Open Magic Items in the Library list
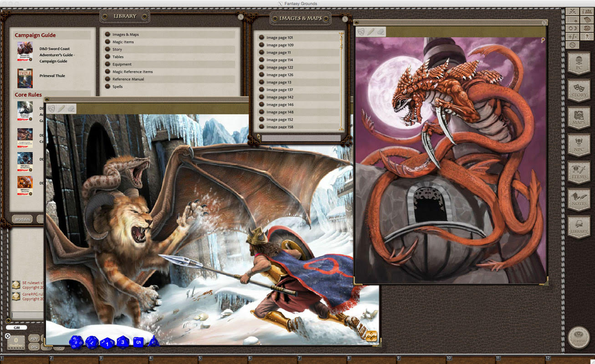 [x=169, y=42]
